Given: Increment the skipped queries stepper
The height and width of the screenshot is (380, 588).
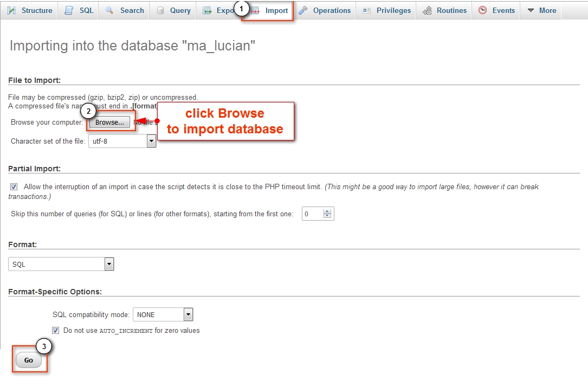Looking at the screenshot, I should point(328,210).
